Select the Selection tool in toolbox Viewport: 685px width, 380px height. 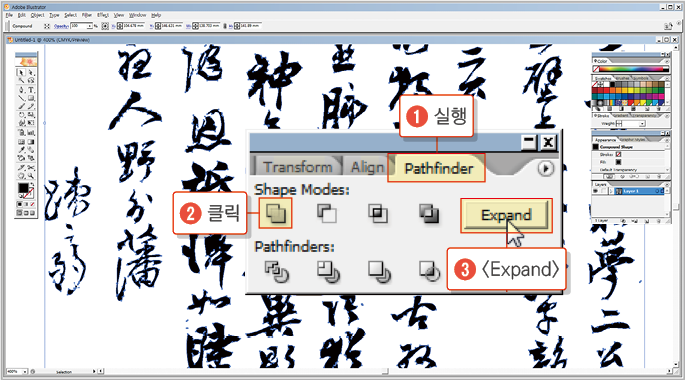[x=21, y=73]
